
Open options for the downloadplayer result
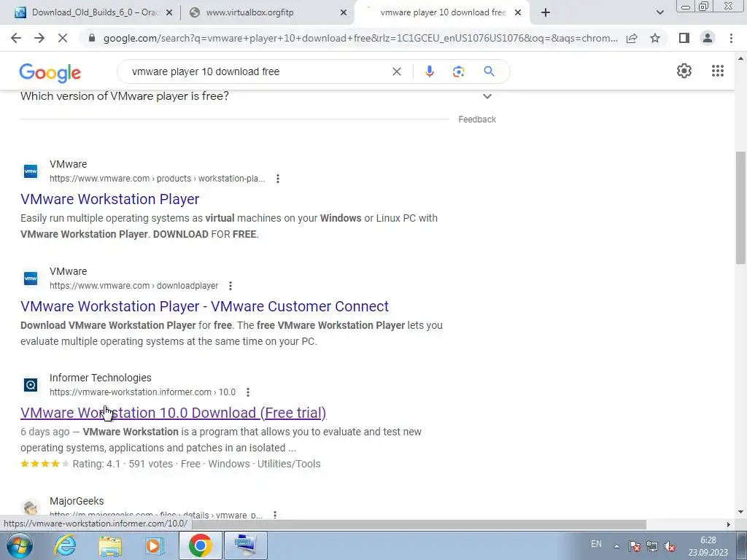pyautogui.click(x=231, y=286)
